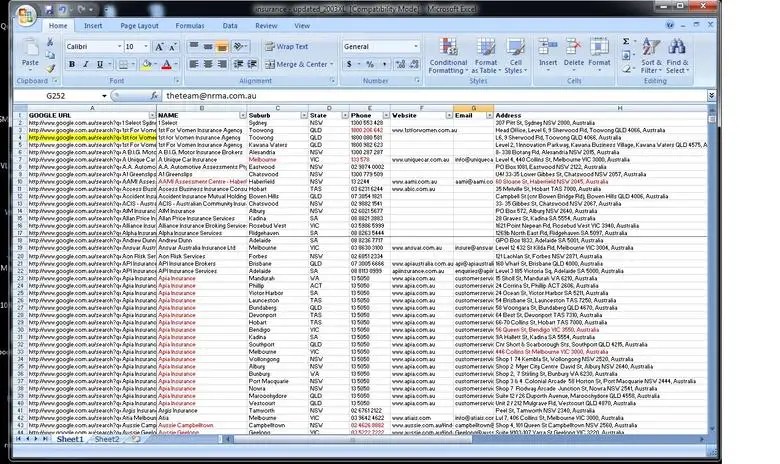Open Conditional Formatting menu
Screen dimensions: 780x464
[448, 56]
